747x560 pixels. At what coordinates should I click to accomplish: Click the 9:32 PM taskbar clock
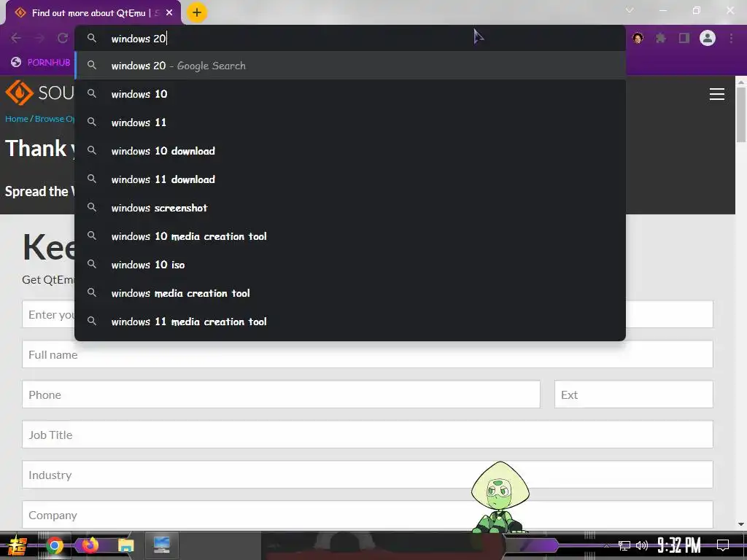tap(679, 545)
